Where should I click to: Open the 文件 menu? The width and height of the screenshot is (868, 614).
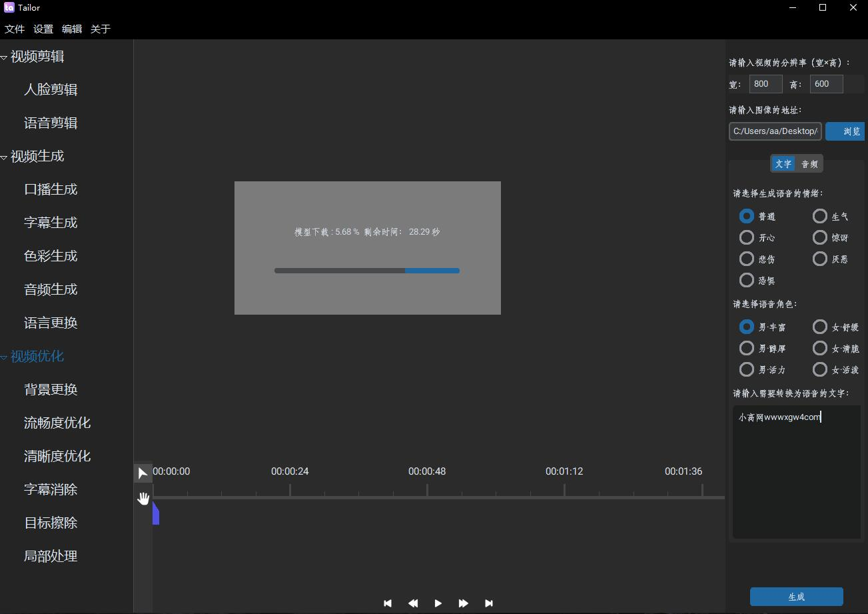(14, 29)
